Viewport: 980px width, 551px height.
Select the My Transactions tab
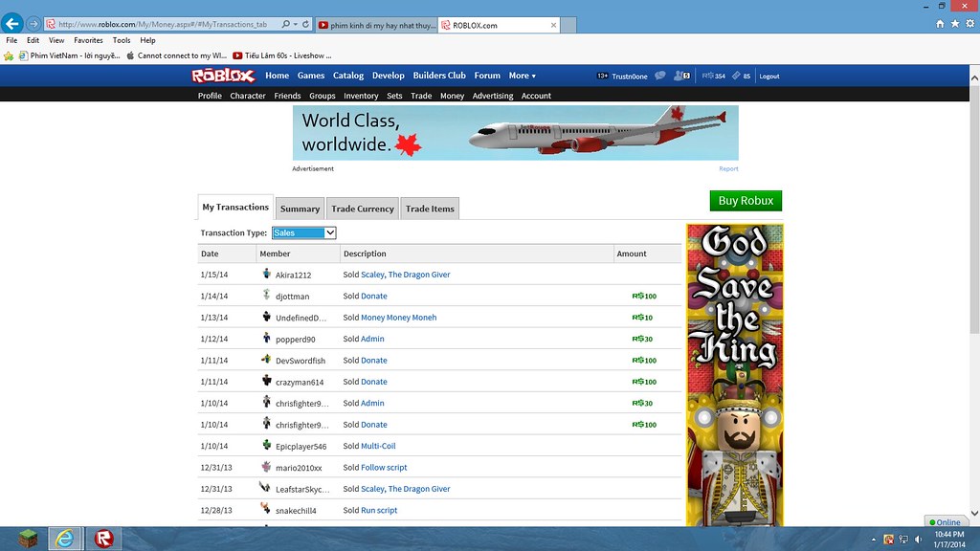coord(235,207)
